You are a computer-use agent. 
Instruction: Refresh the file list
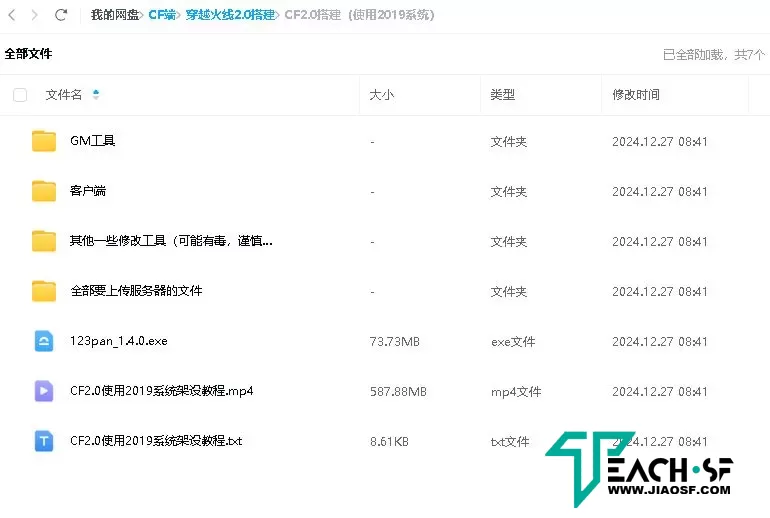pyautogui.click(x=61, y=15)
